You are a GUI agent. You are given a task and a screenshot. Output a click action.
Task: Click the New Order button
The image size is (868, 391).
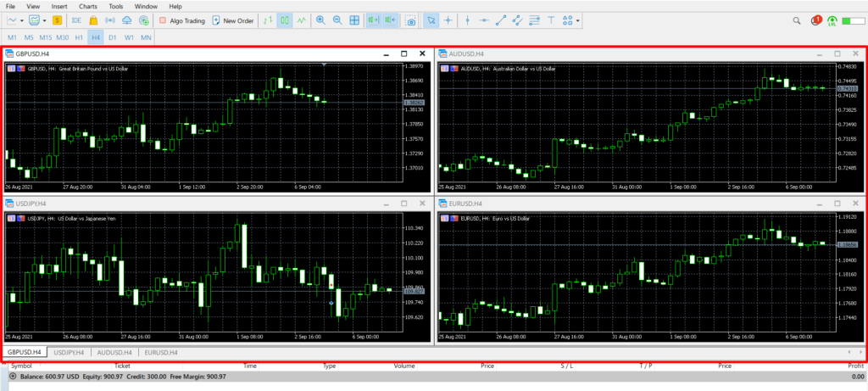pos(233,20)
